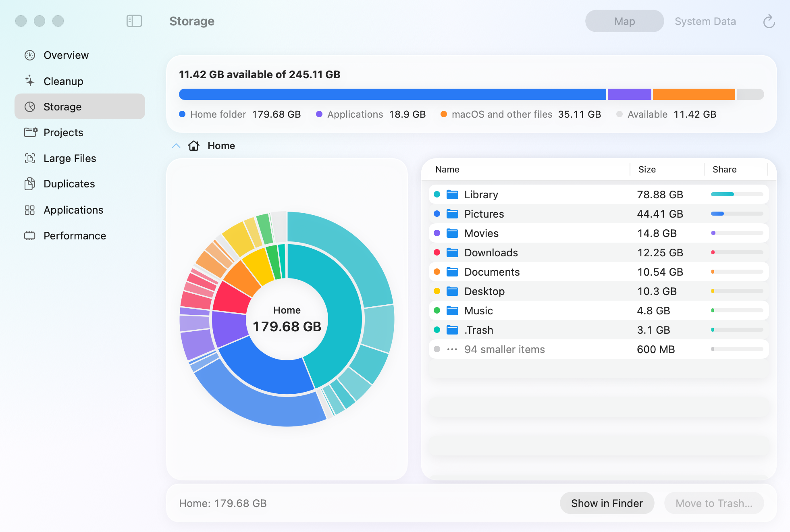790x532 pixels.
Task: Click the Applications grid icon
Action: click(30, 210)
